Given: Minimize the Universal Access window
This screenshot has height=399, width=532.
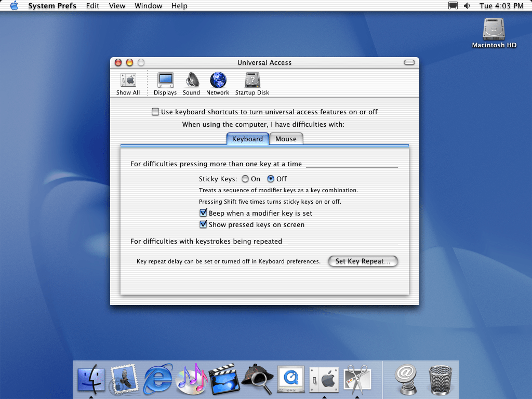Looking at the screenshot, I should (129, 62).
